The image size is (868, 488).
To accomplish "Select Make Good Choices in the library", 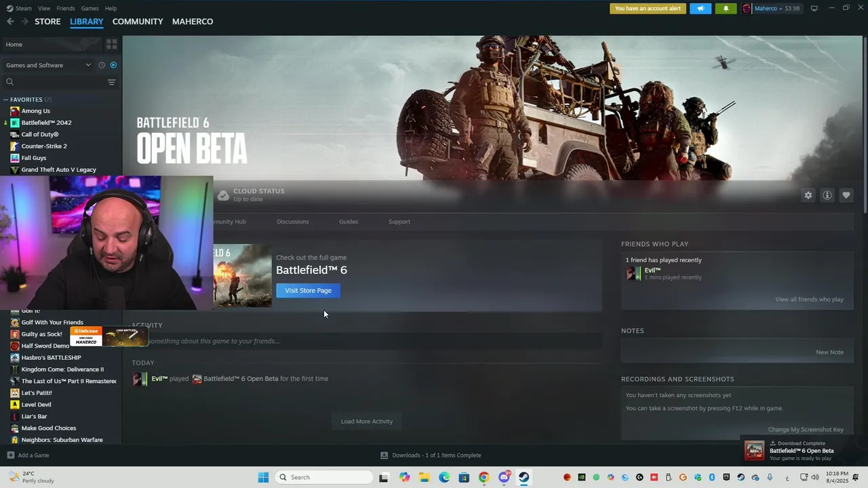I will 49,428.
